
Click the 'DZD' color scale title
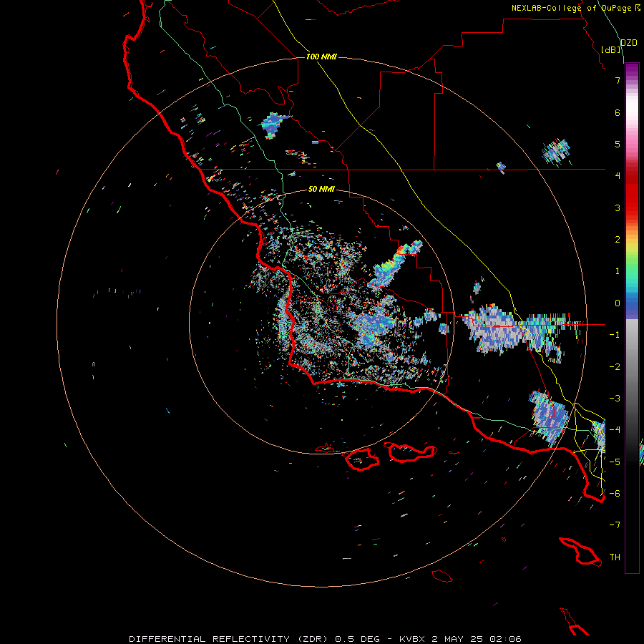pyautogui.click(x=629, y=43)
